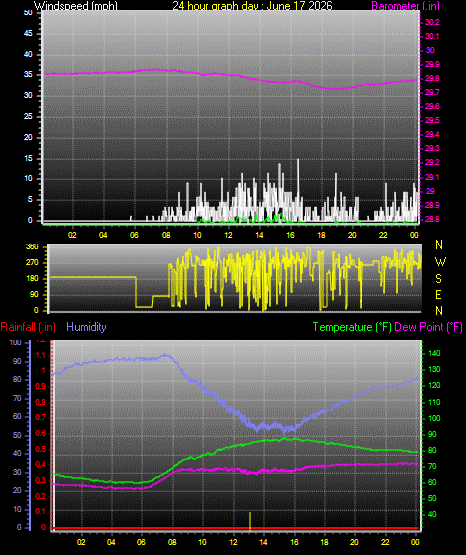Click the 04 hour label under the rainfall chart
Image resolution: width=466 pixels, height=555 pixels.
[111, 542]
